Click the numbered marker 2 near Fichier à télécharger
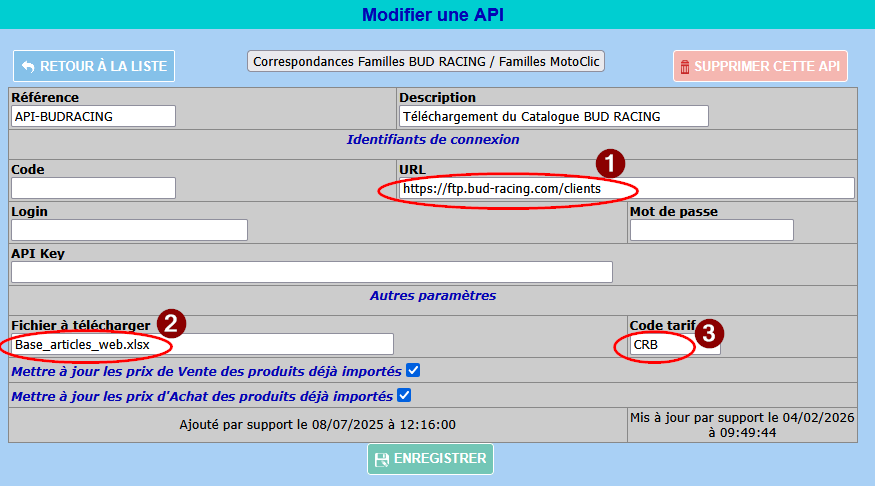875x486 pixels. click(x=171, y=322)
